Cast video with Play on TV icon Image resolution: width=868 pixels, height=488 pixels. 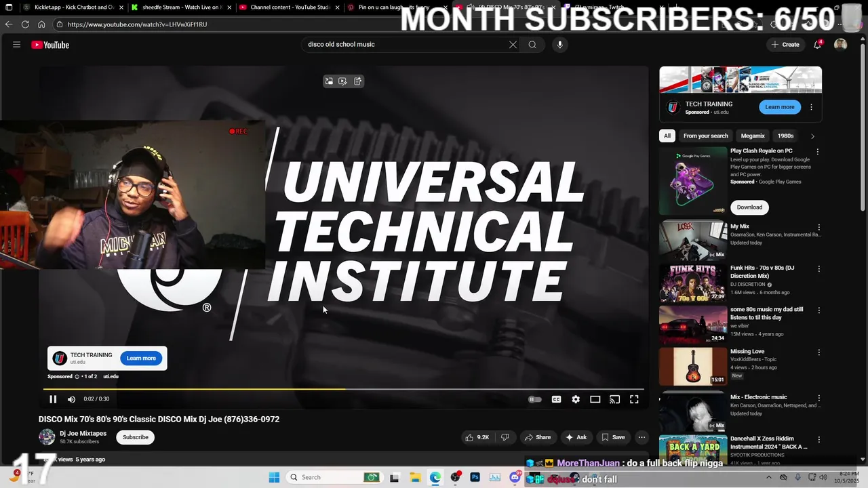click(614, 399)
